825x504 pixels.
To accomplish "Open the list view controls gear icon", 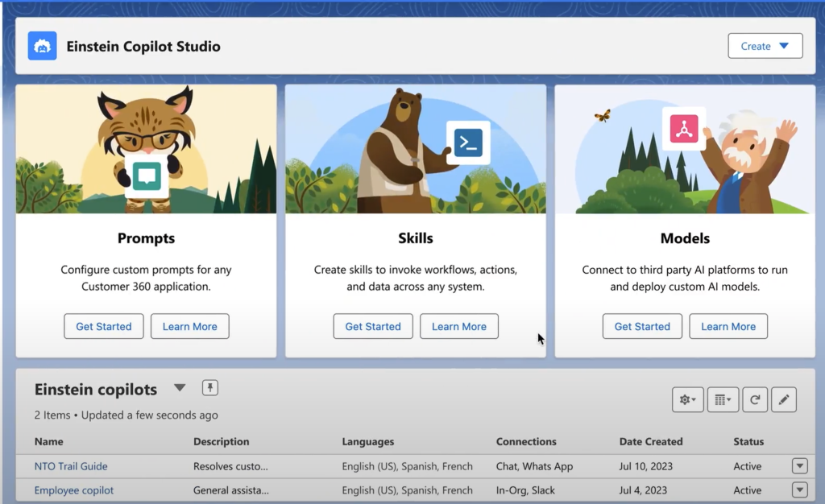I will [687, 399].
